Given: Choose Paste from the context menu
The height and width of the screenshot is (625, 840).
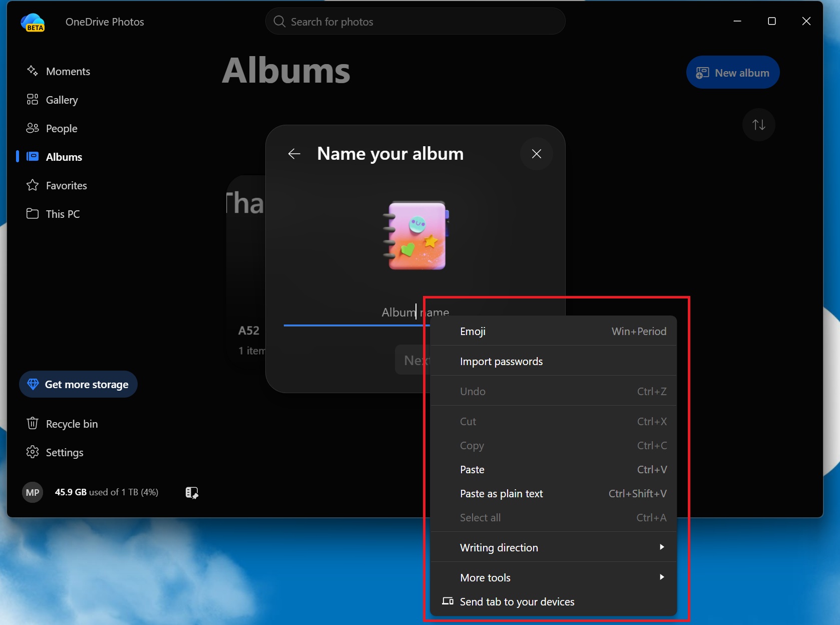Looking at the screenshot, I should [x=553, y=469].
